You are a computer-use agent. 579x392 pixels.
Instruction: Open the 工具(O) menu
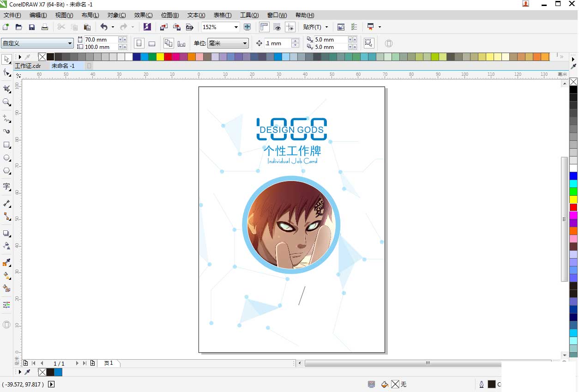pos(249,15)
